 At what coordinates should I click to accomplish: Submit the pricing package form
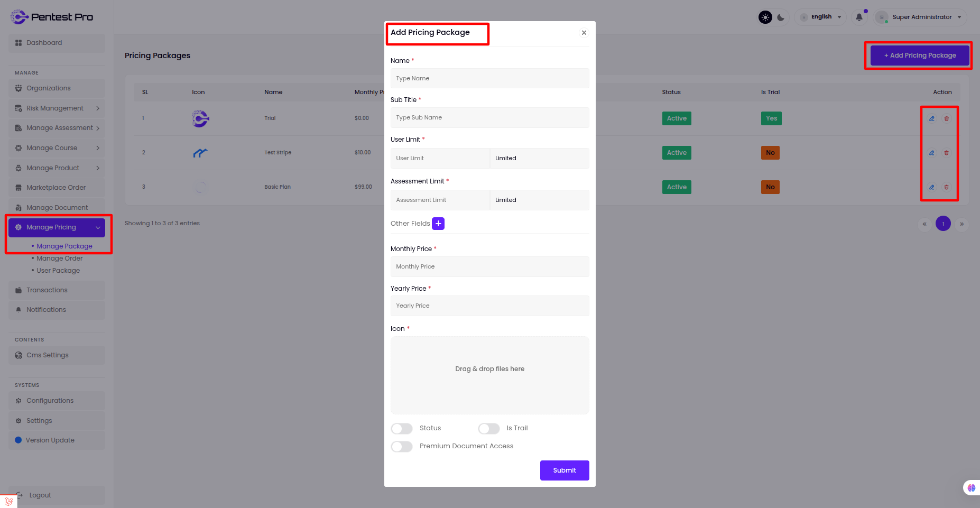pos(565,470)
